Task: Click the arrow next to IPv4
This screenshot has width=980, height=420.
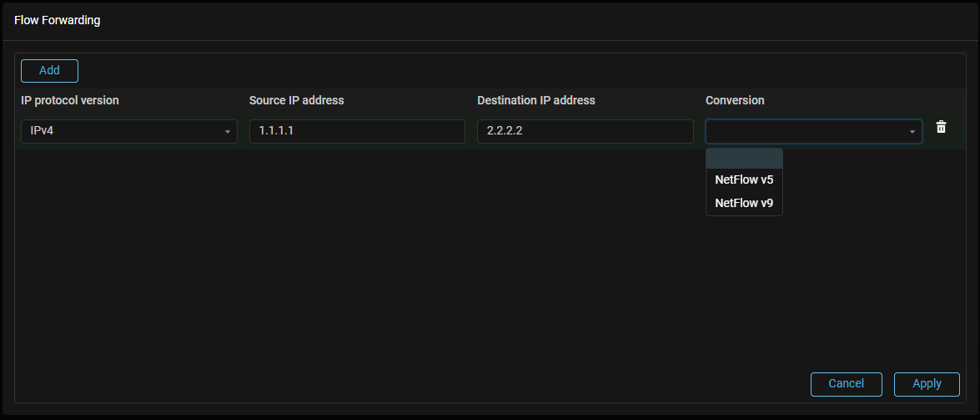Action: tap(227, 132)
